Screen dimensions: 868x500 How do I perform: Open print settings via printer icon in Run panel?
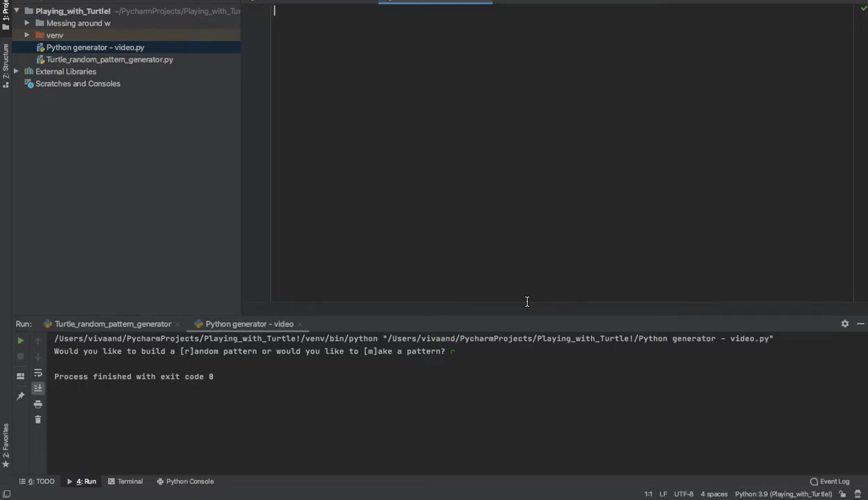(x=39, y=405)
